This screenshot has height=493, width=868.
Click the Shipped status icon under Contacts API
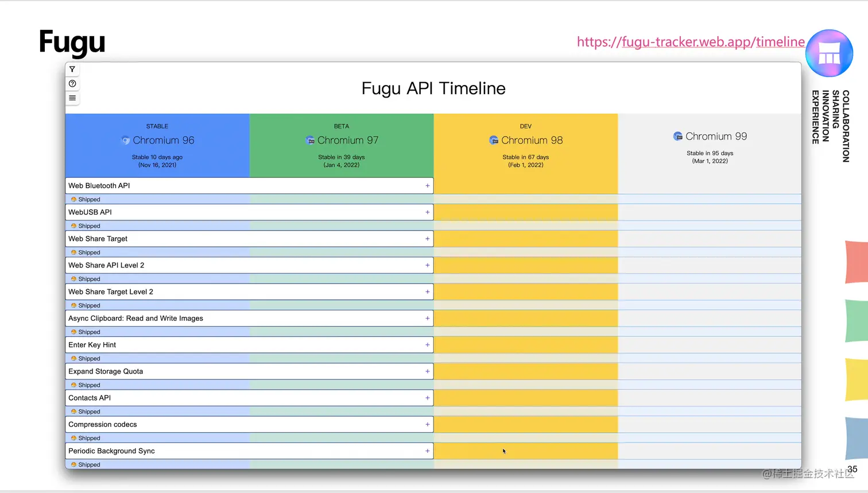point(73,411)
